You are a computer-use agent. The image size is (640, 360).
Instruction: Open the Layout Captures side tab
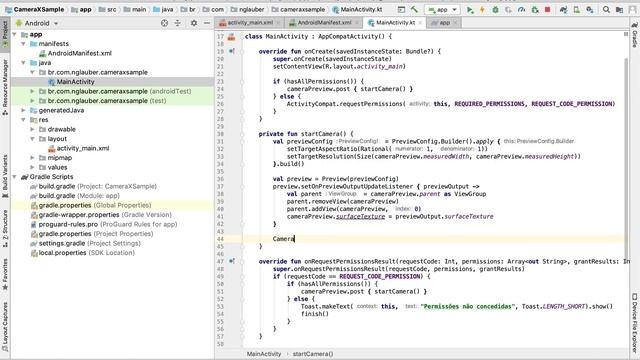[x=5, y=327]
